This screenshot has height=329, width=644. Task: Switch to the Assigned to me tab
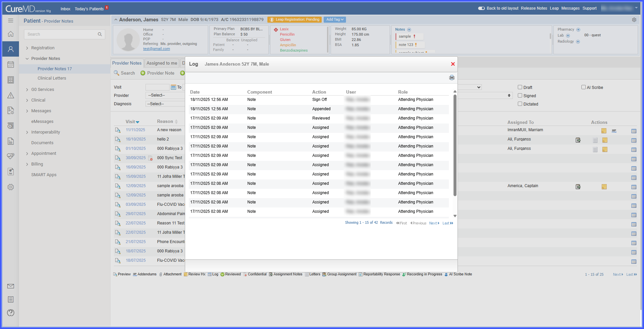click(x=162, y=63)
